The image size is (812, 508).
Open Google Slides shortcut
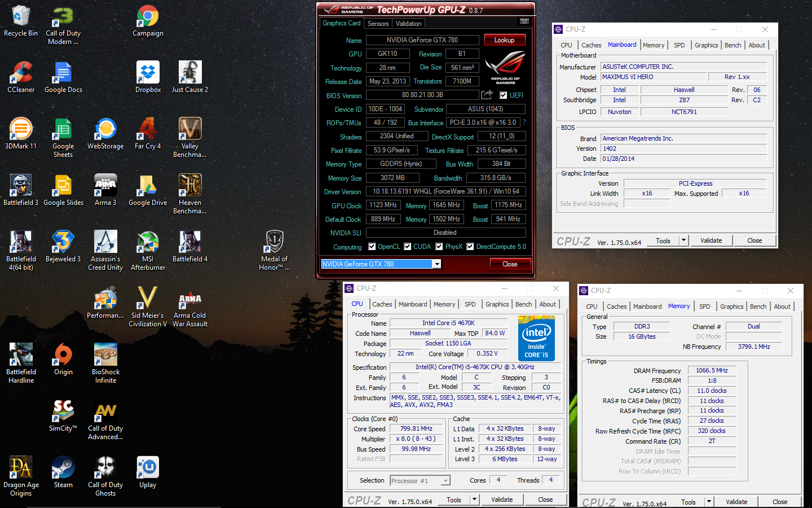click(63, 191)
